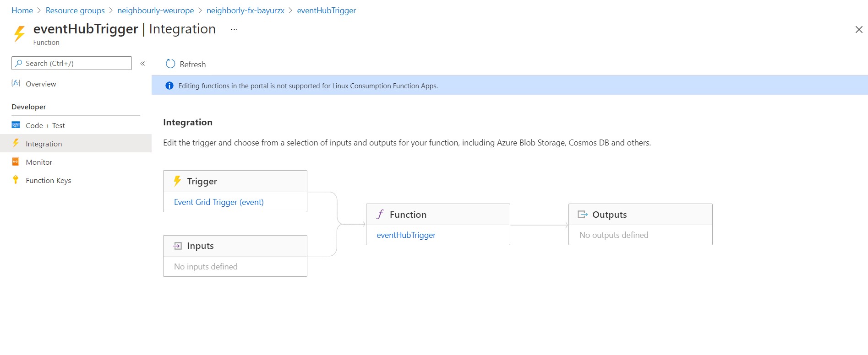Open Resource groups breadcrumb link

[x=75, y=11]
